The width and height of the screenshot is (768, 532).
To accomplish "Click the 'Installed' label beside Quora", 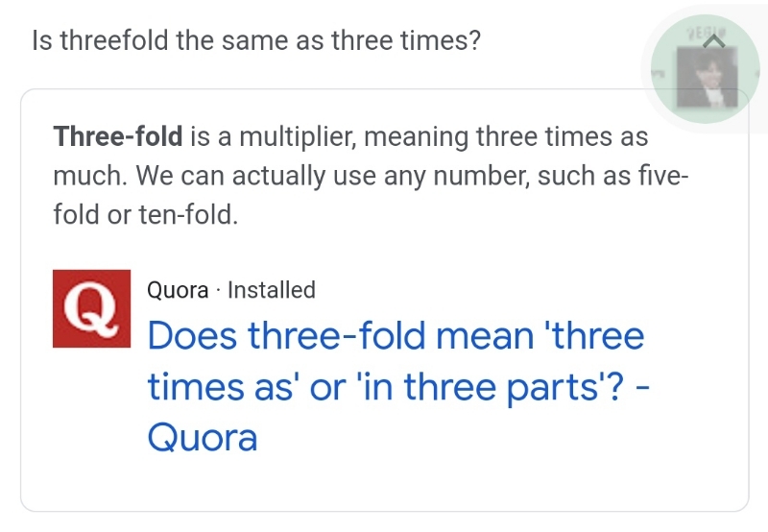I will click(272, 290).
